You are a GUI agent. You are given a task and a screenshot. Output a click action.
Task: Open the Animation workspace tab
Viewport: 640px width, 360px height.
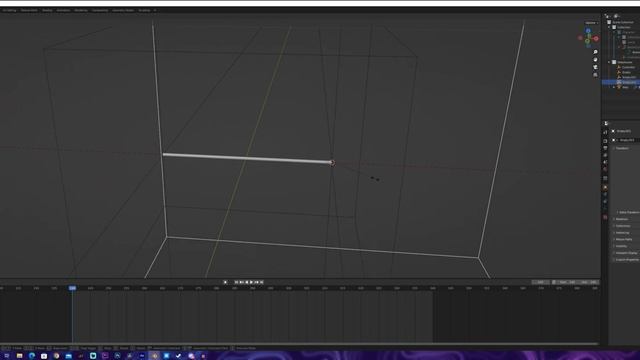pos(63,10)
